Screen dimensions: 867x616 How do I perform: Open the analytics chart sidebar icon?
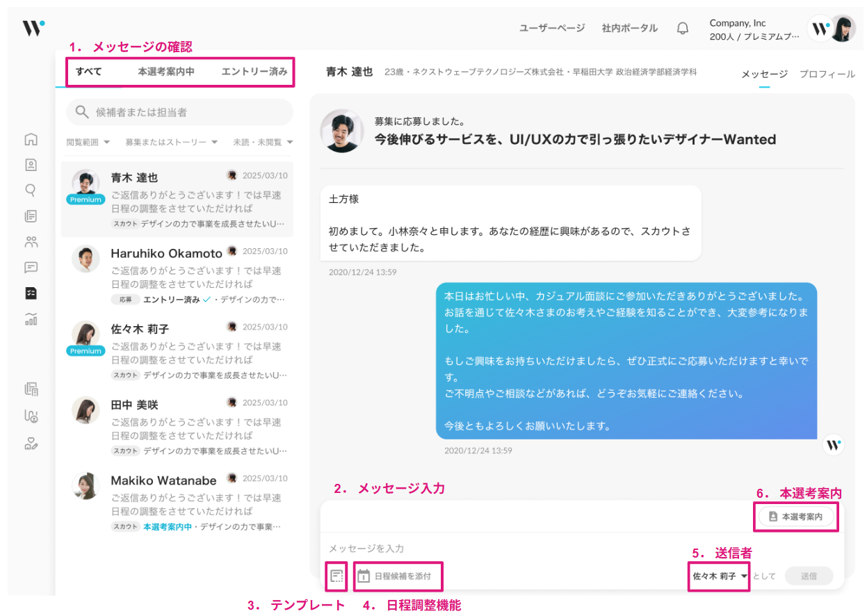[31, 319]
